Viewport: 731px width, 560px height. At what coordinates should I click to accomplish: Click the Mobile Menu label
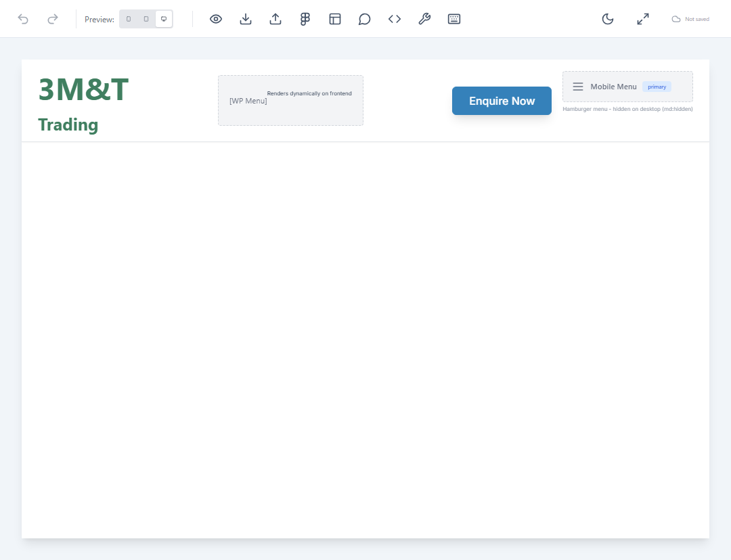613,87
